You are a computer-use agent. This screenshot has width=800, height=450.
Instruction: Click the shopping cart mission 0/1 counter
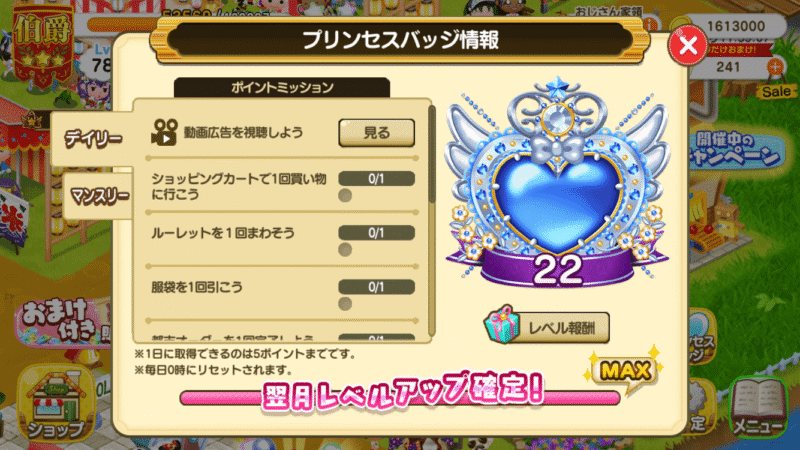pyautogui.click(x=377, y=179)
